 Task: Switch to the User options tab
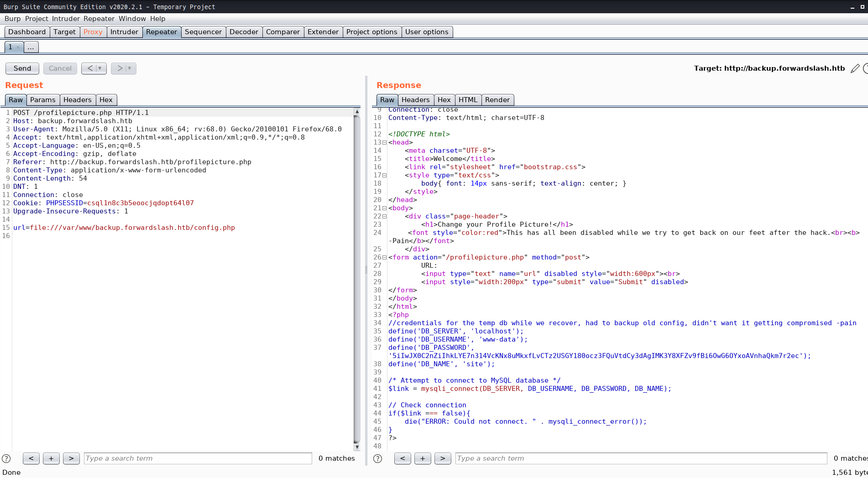click(x=427, y=32)
